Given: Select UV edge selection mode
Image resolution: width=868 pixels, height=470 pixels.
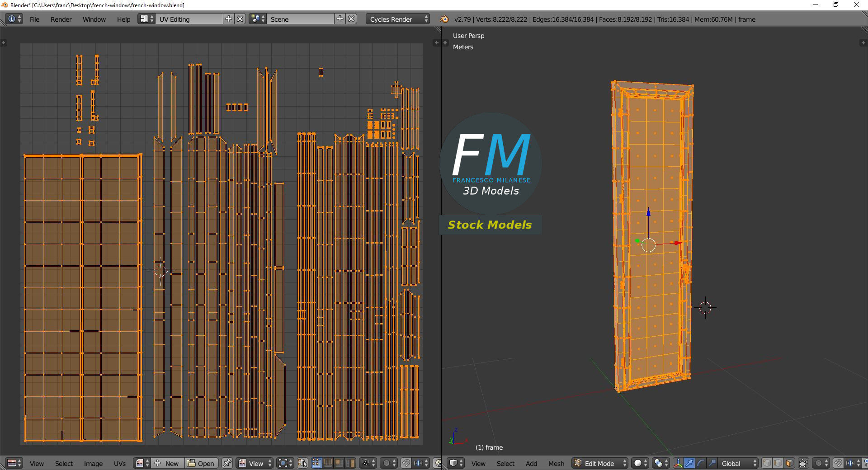Looking at the screenshot, I should 328,463.
